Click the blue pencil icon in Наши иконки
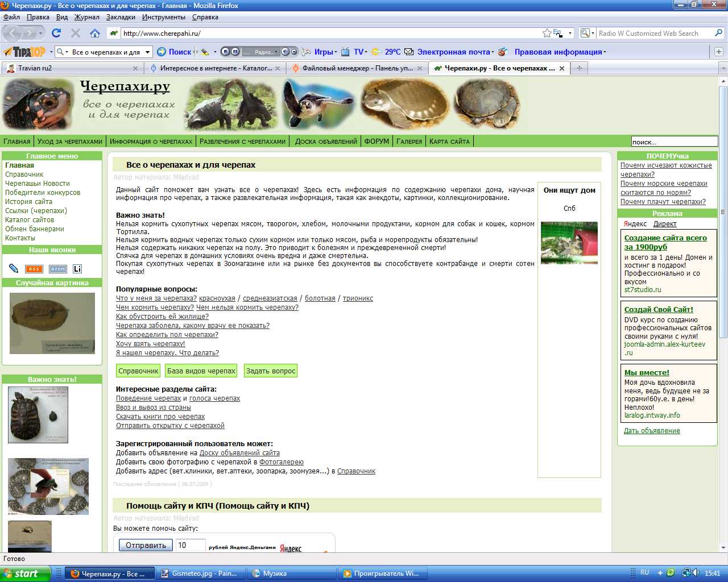Viewport: 728px width, 582px height. point(14,269)
